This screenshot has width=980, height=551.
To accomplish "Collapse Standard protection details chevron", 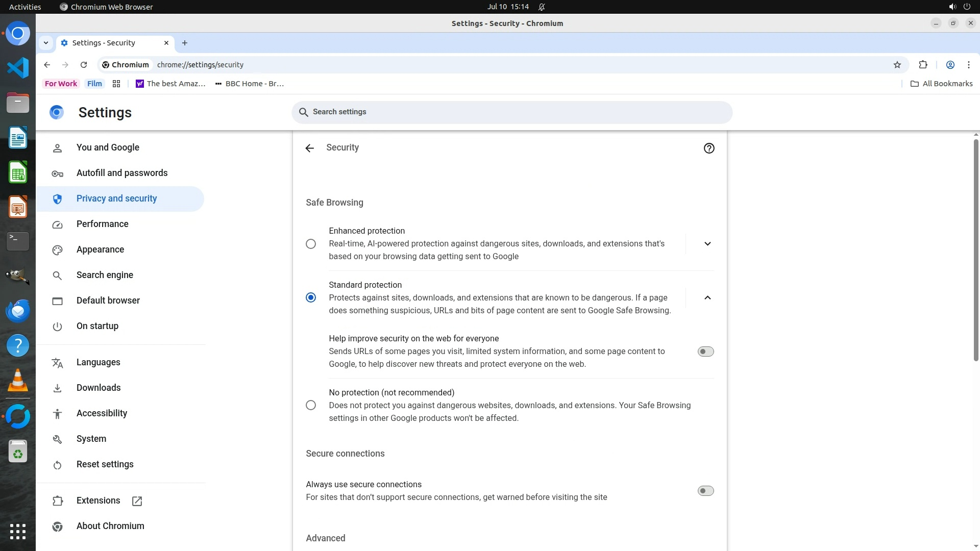I will (707, 297).
